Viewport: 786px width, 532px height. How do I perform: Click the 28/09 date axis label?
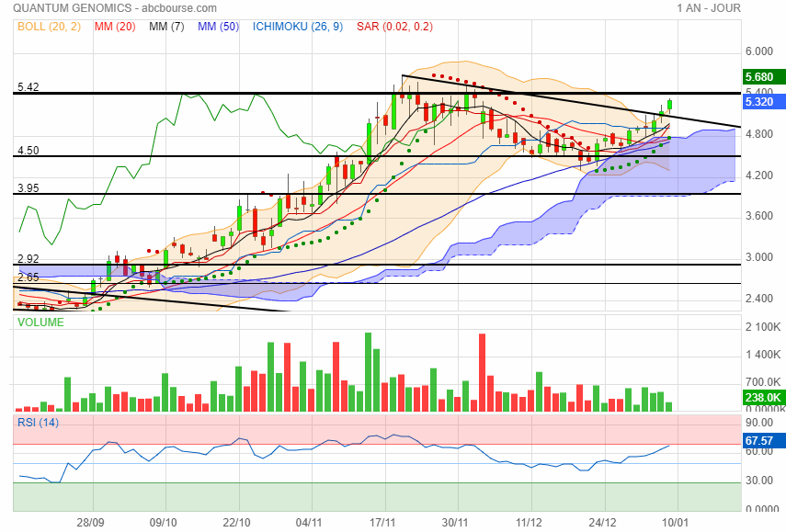click(91, 523)
